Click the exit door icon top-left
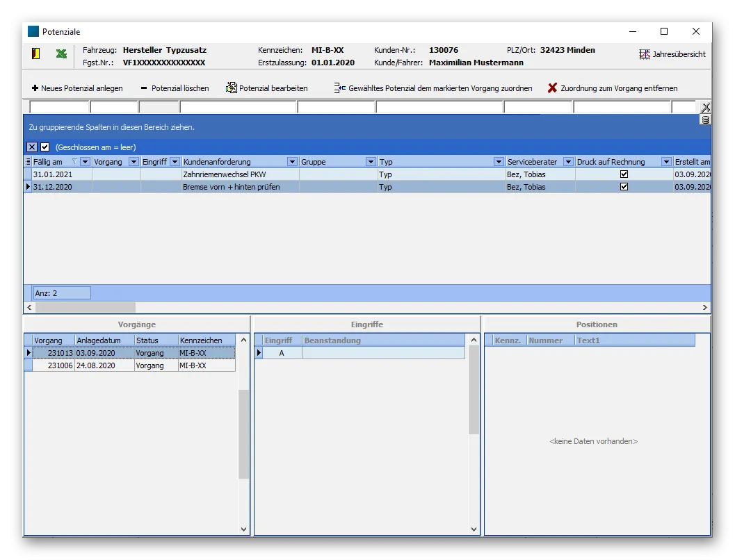 tap(35, 53)
